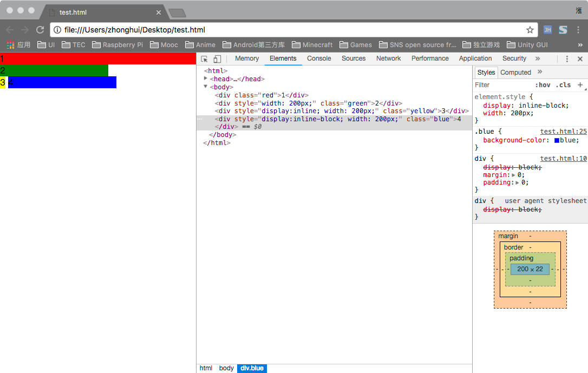
Task: Activate the inspect element picker
Action: point(204,59)
